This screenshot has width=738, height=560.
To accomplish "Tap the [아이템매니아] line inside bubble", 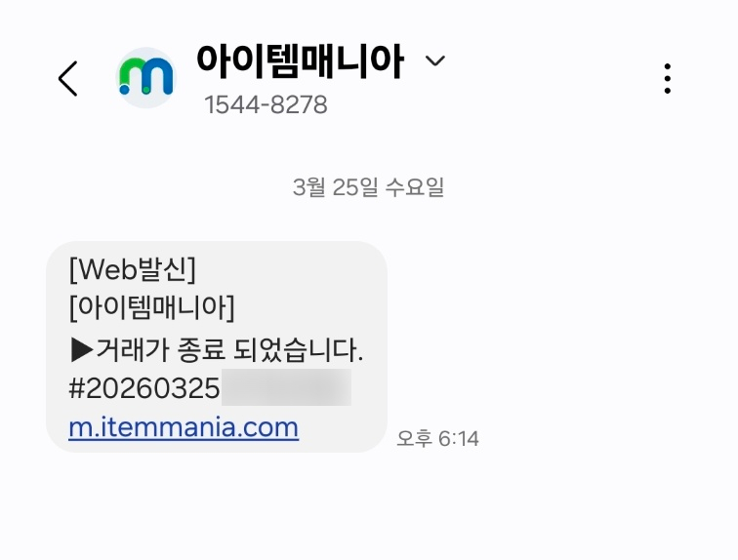I will pyautogui.click(x=151, y=308).
